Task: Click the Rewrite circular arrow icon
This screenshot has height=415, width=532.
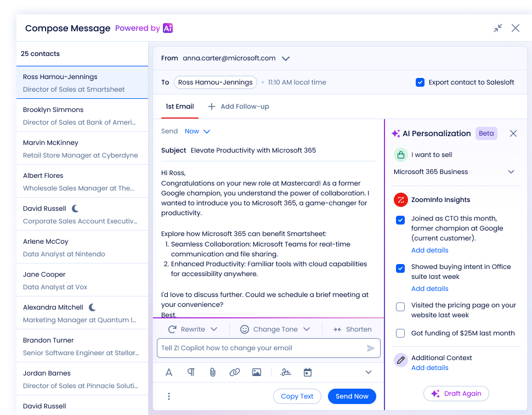Action: (172, 329)
